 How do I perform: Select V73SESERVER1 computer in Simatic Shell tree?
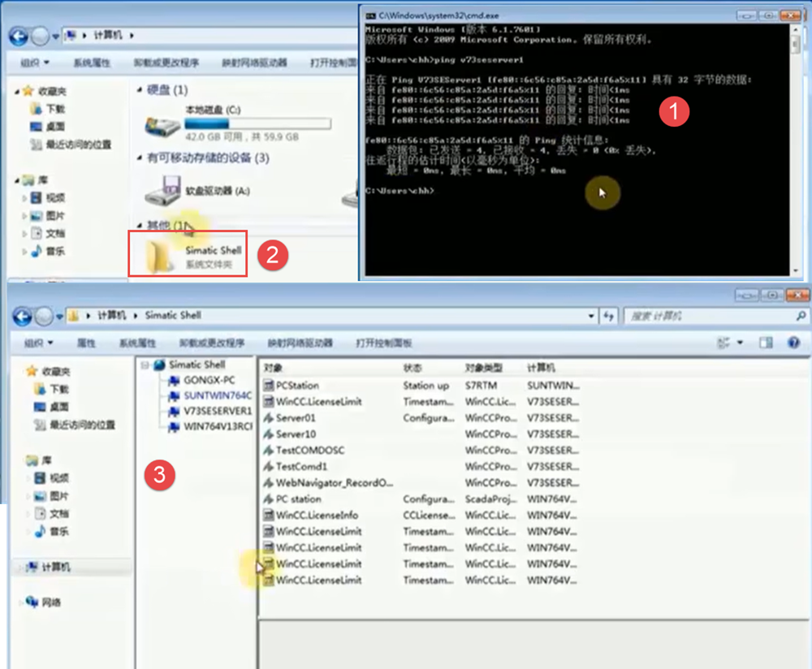[217, 411]
